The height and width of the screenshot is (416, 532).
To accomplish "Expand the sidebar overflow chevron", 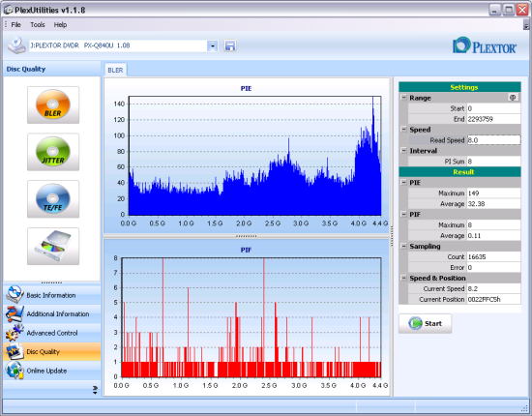I will (95, 390).
